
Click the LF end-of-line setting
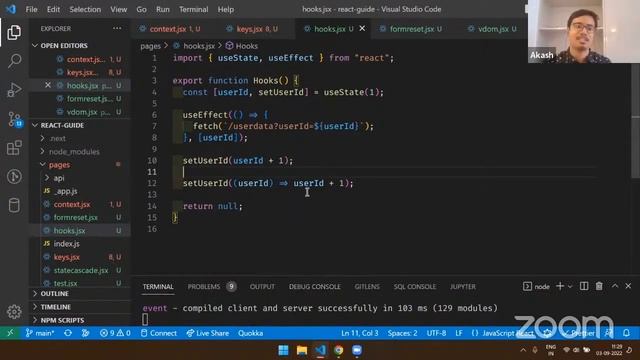tap(459, 333)
